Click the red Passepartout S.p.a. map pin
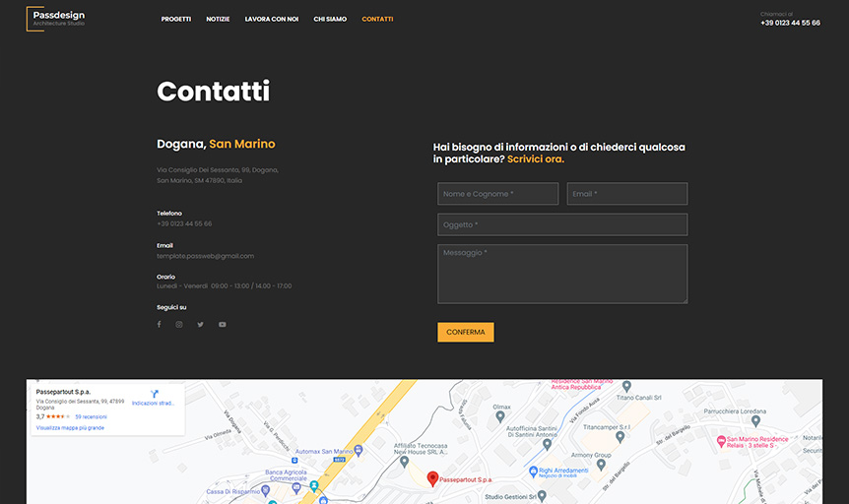 pyautogui.click(x=432, y=478)
